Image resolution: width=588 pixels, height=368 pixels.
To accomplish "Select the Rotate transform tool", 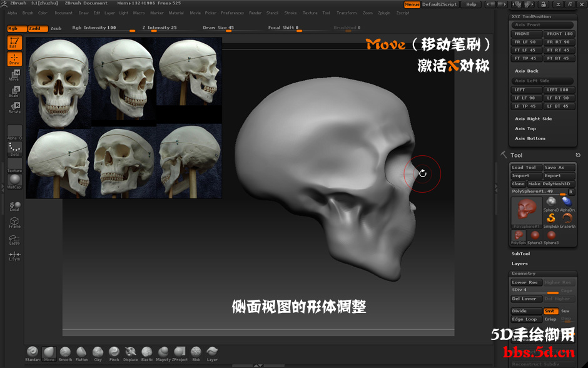I will [x=14, y=108].
